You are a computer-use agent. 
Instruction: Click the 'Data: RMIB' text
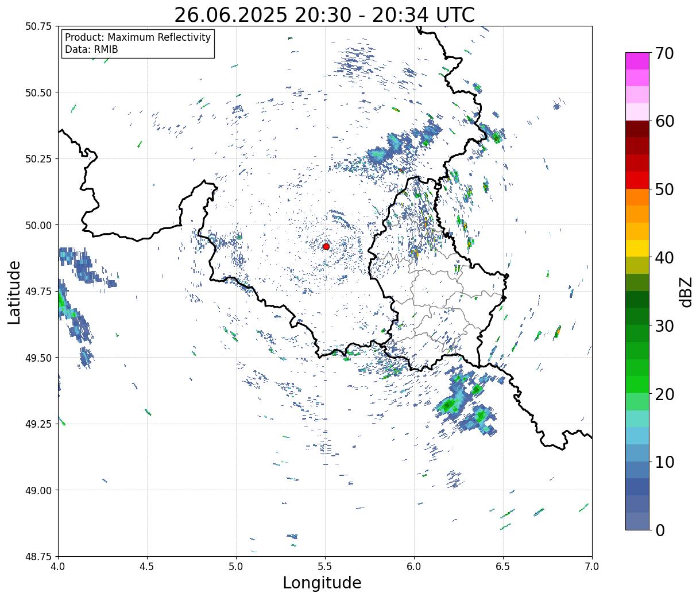pyautogui.click(x=91, y=50)
